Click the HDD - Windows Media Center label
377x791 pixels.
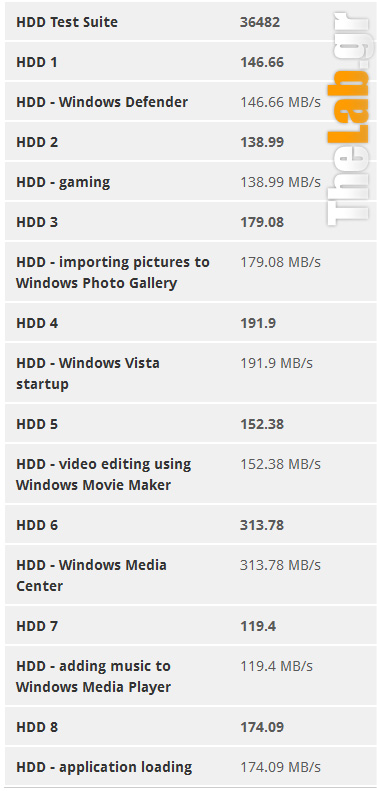tap(91, 575)
